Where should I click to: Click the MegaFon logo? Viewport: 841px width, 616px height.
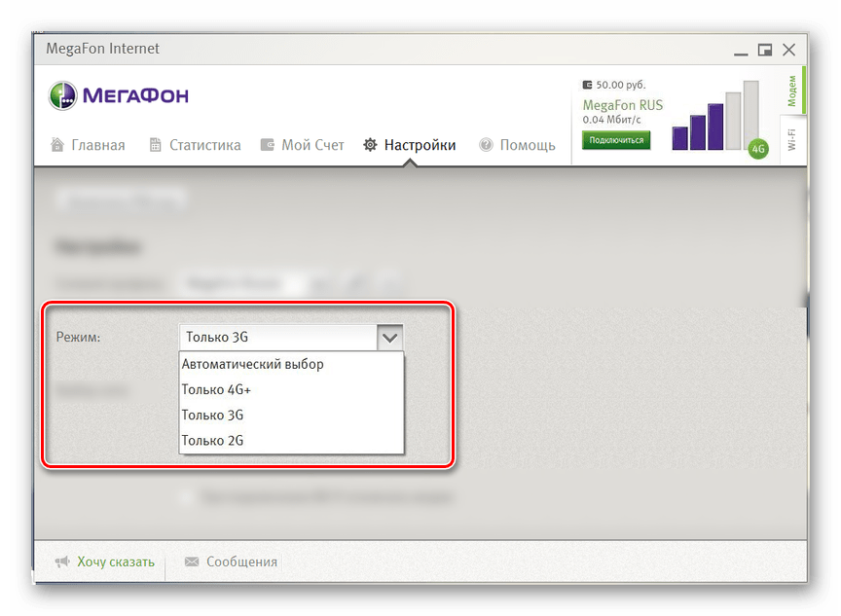(119, 96)
